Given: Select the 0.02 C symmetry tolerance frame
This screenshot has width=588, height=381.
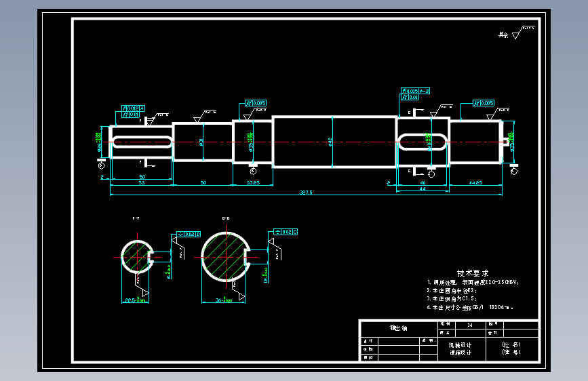Looking at the screenshot, I should [x=286, y=232].
